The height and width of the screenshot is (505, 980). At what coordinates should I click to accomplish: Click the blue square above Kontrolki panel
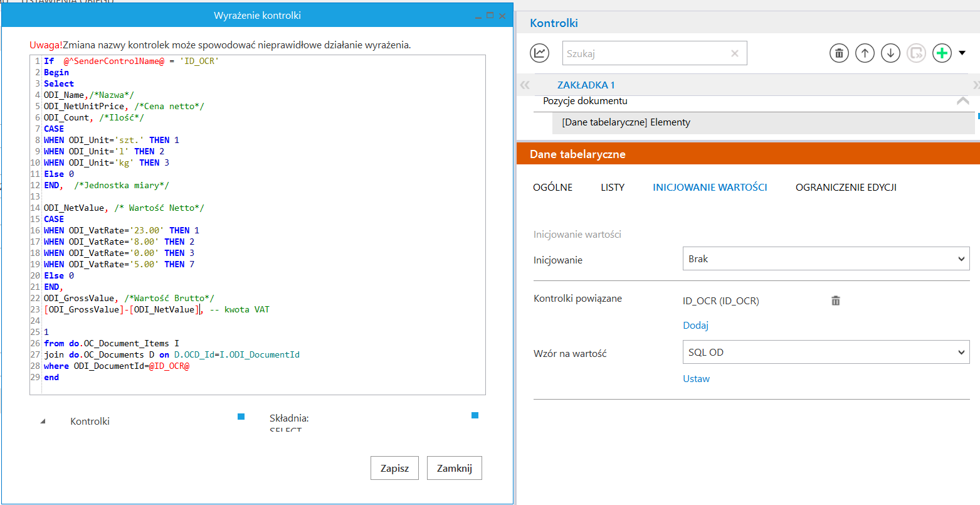[241, 416]
